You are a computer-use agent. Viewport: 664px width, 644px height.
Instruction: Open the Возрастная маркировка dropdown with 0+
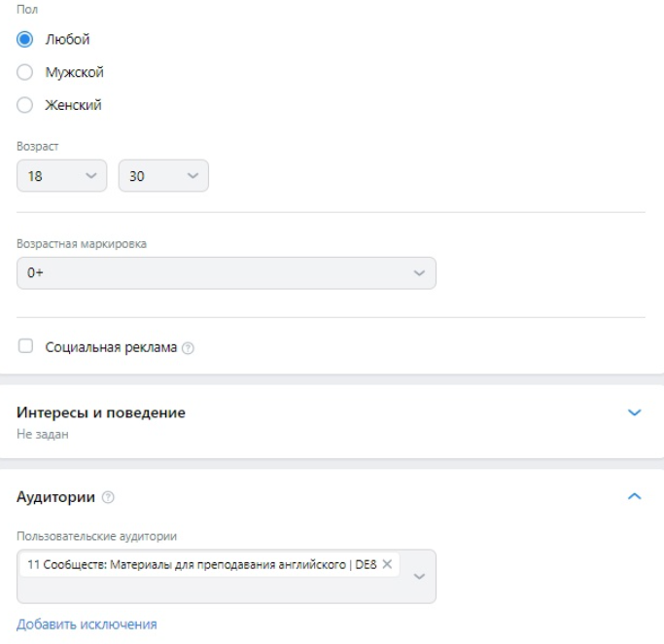(227, 272)
